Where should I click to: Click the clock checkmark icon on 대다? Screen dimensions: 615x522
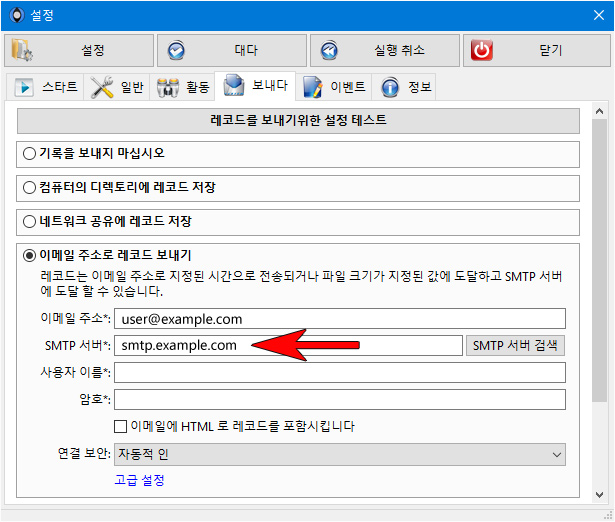pyautogui.click(x=176, y=50)
